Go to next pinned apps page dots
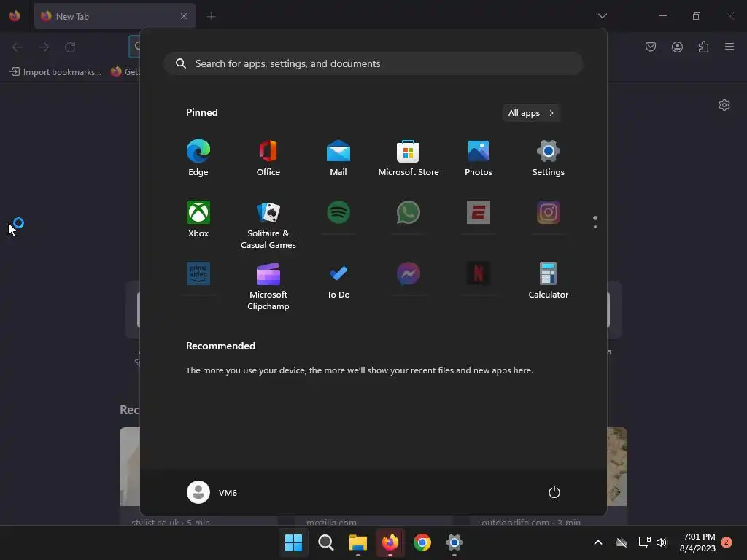The image size is (747, 560). click(595, 222)
